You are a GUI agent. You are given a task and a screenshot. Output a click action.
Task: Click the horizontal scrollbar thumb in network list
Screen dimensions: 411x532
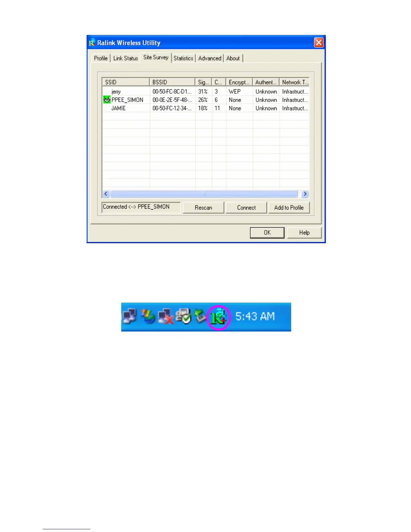[204, 194]
